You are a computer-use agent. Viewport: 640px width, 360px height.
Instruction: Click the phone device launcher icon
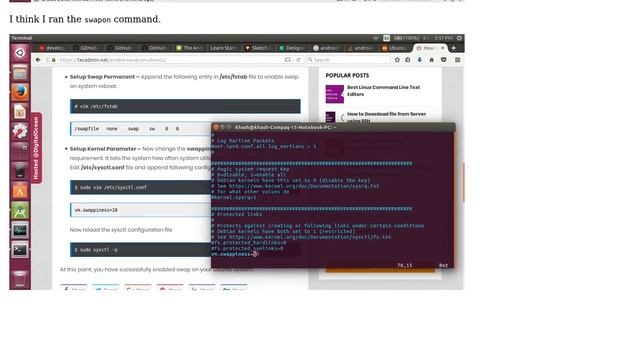[20, 171]
